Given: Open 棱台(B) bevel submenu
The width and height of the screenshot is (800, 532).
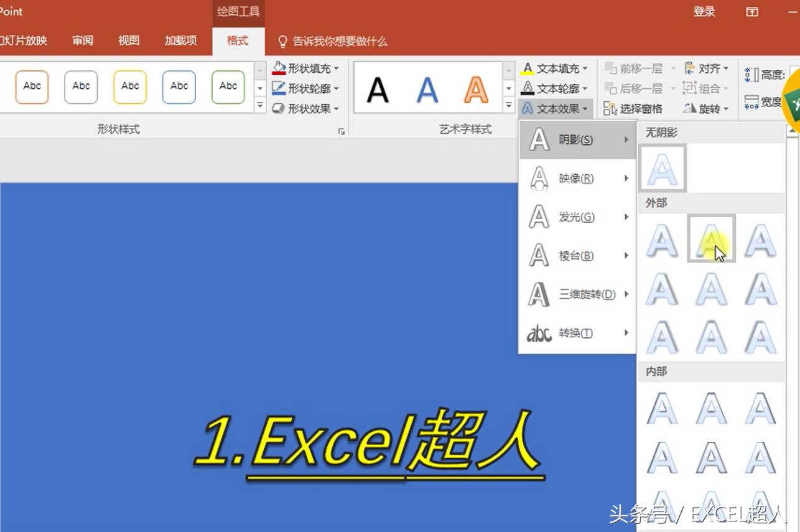Looking at the screenshot, I should 577,256.
